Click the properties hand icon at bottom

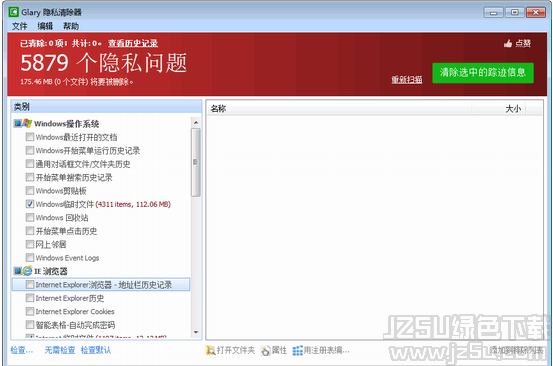(265, 350)
